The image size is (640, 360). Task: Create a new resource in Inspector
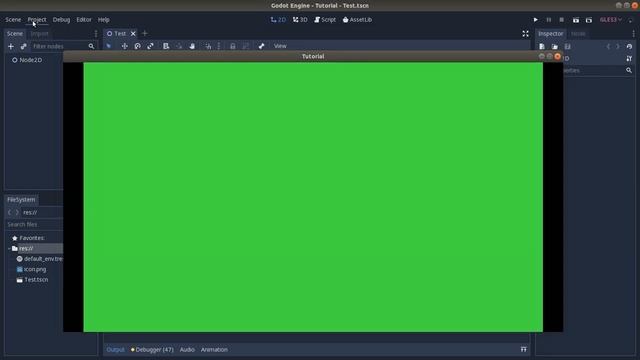click(x=542, y=47)
